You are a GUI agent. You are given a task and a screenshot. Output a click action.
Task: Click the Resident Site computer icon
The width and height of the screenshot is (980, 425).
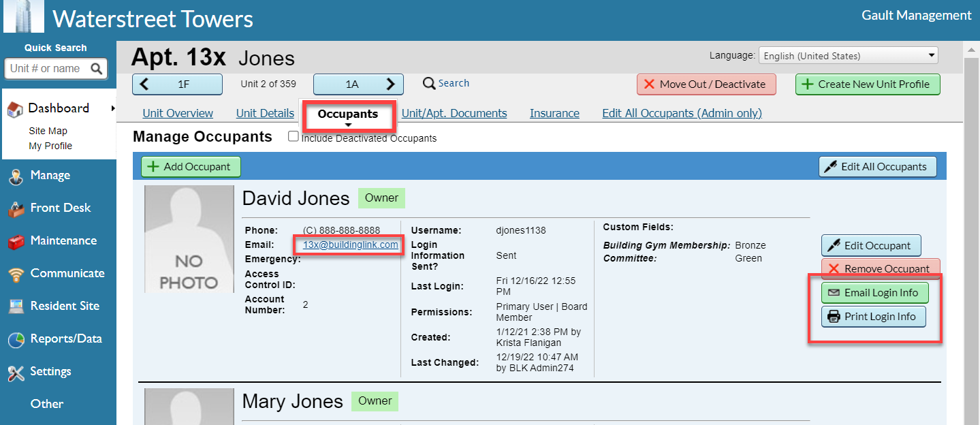16,306
